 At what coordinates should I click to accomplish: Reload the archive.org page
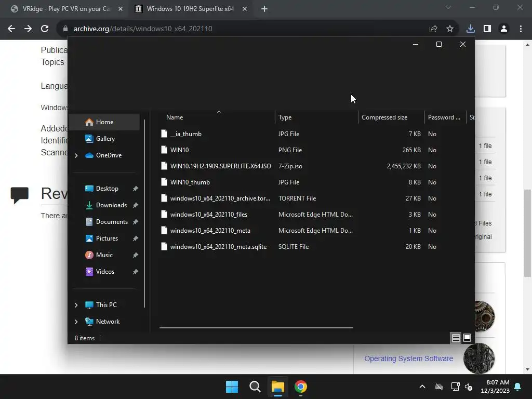45,29
